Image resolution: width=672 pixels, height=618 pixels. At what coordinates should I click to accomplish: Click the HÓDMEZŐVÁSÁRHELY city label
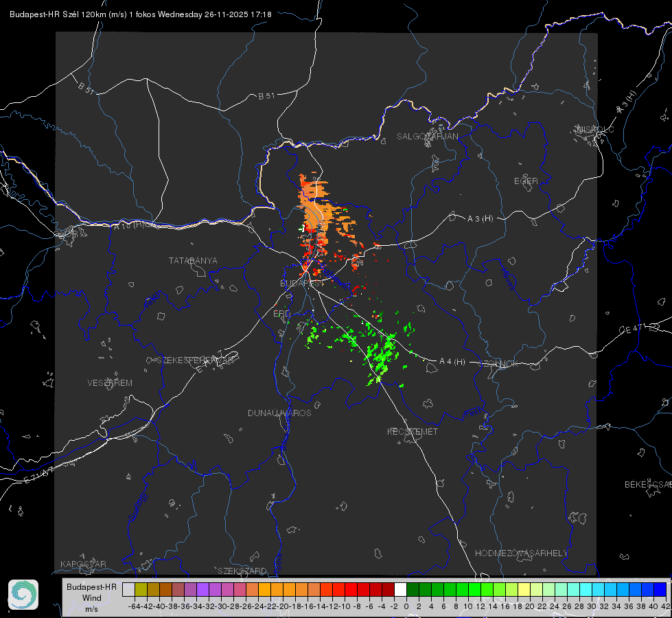521,553
